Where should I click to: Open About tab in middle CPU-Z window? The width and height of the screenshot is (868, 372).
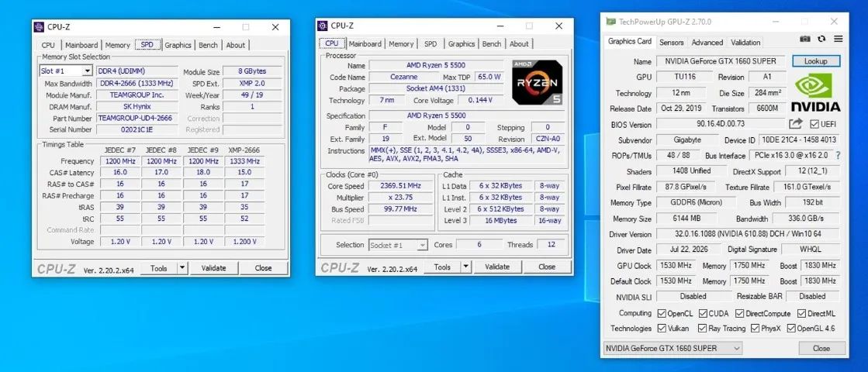pyautogui.click(x=519, y=43)
